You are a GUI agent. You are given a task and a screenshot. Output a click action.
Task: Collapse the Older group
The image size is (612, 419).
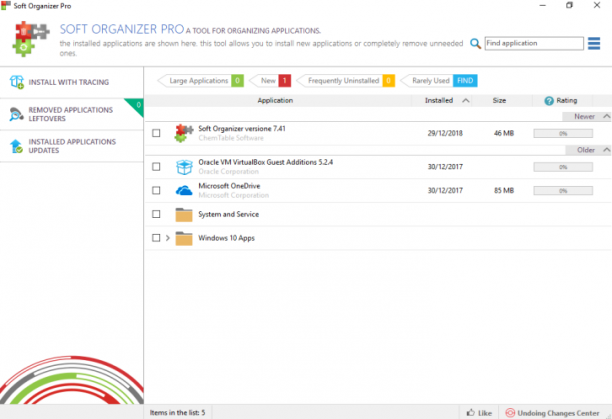(x=607, y=150)
